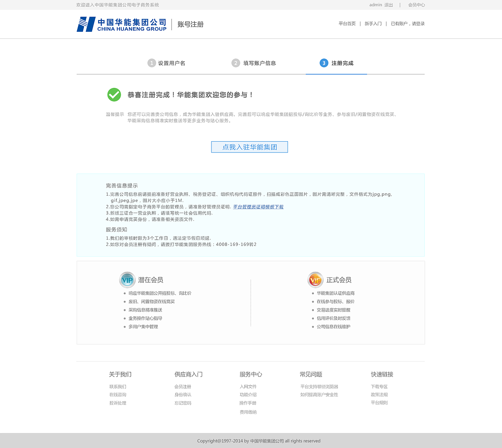502x448 pixels.
Task: Click the green success checkmark icon
Action: [x=114, y=95]
